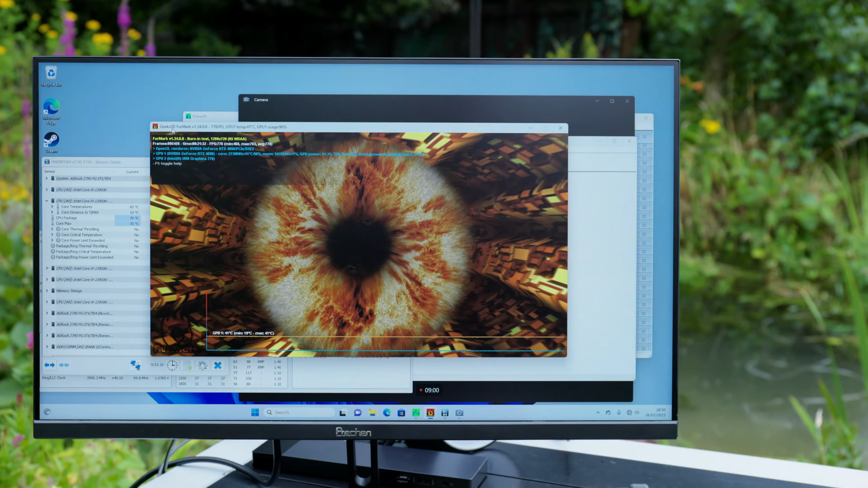Click inside the taskbar Search box

[x=299, y=413]
